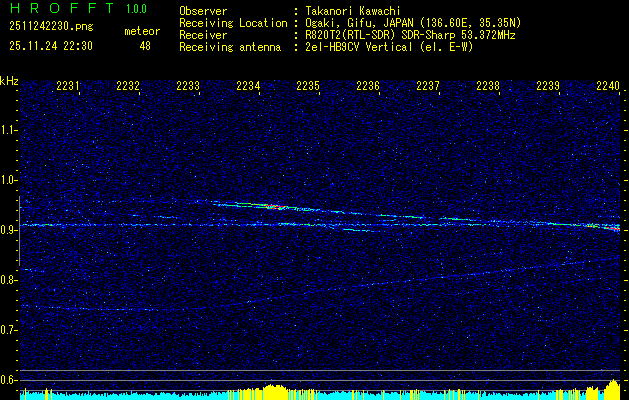Click the kHz axis unit label
Viewport: 629px width, 400px height.
coord(9,81)
